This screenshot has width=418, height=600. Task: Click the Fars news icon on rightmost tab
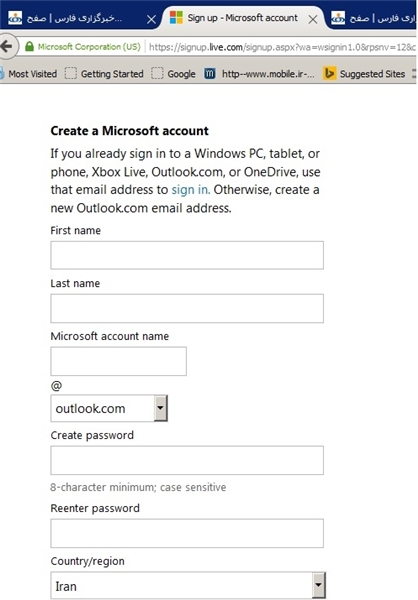point(338,18)
